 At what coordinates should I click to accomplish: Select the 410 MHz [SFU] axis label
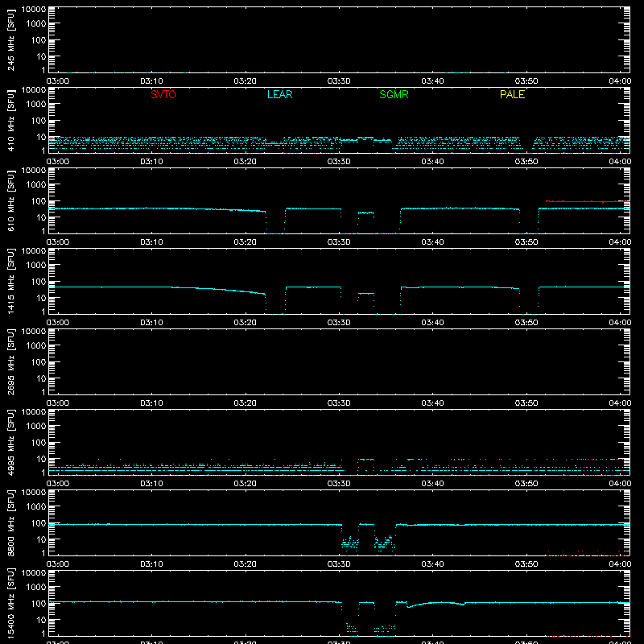click(10, 120)
